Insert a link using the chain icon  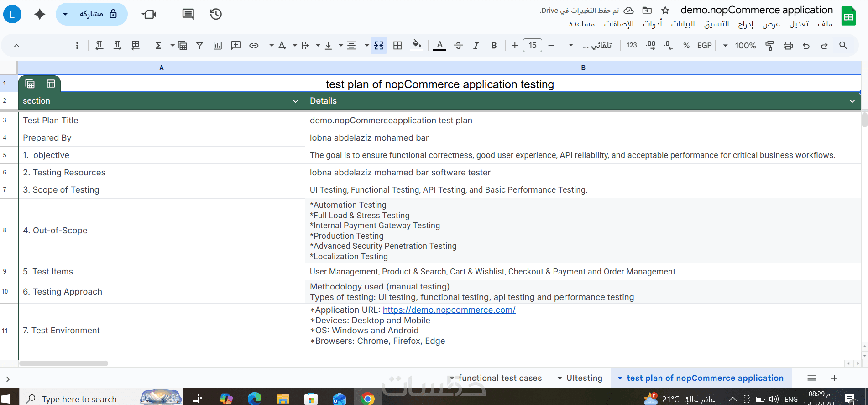(254, 46)
